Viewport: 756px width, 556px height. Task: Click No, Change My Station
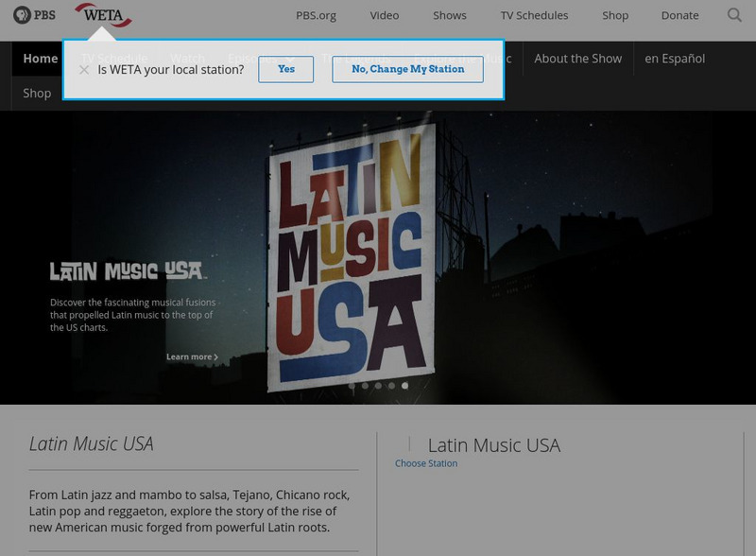click(408, 69)
